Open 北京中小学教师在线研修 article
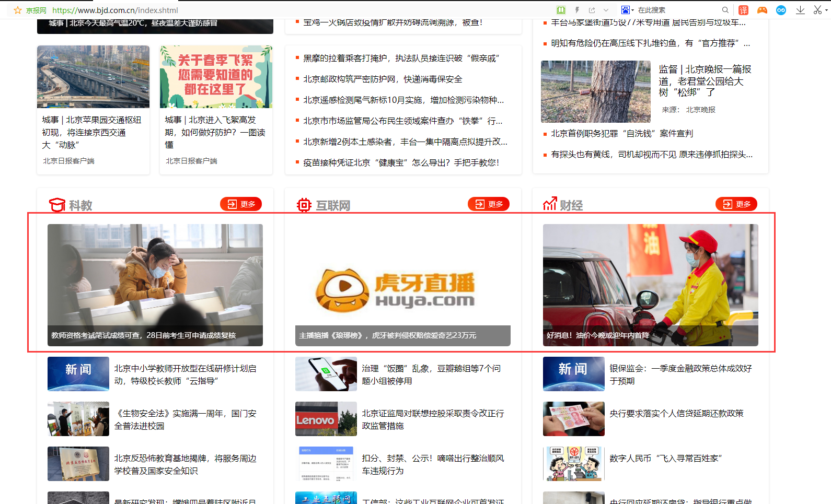831x504 pixels. [186, 374]
